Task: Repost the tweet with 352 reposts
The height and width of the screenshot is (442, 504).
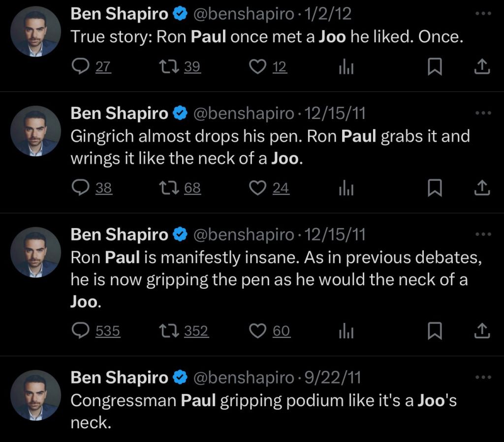Action: [x=170, y=331]
